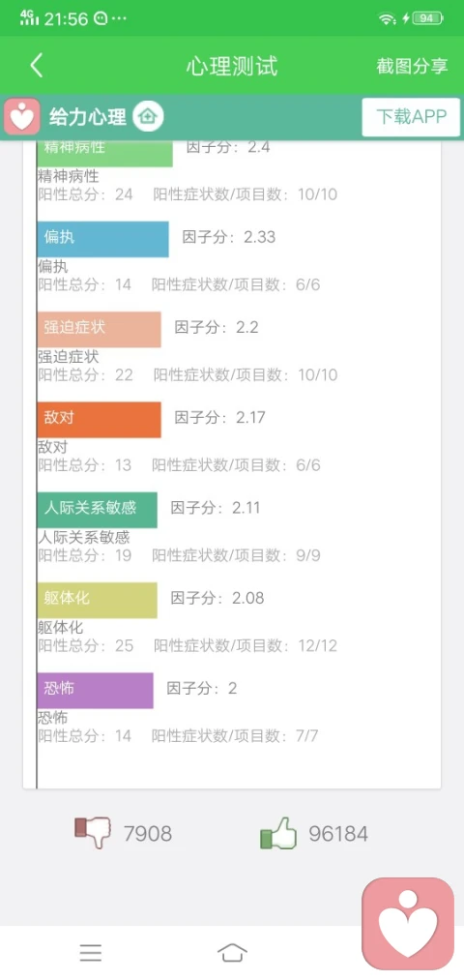The width and height of the screenshot is (464, 980).
Task: Tap the floating pink heart app icon
Action: point(409,924)
